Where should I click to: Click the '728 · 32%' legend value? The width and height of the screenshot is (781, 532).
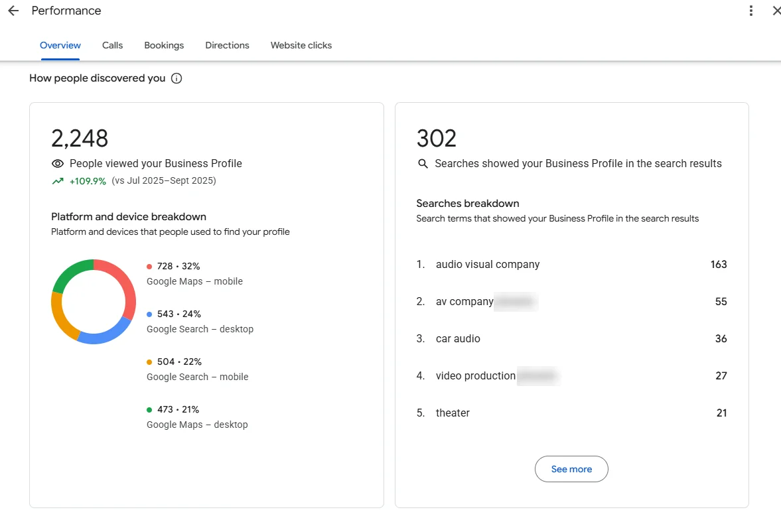178,267
